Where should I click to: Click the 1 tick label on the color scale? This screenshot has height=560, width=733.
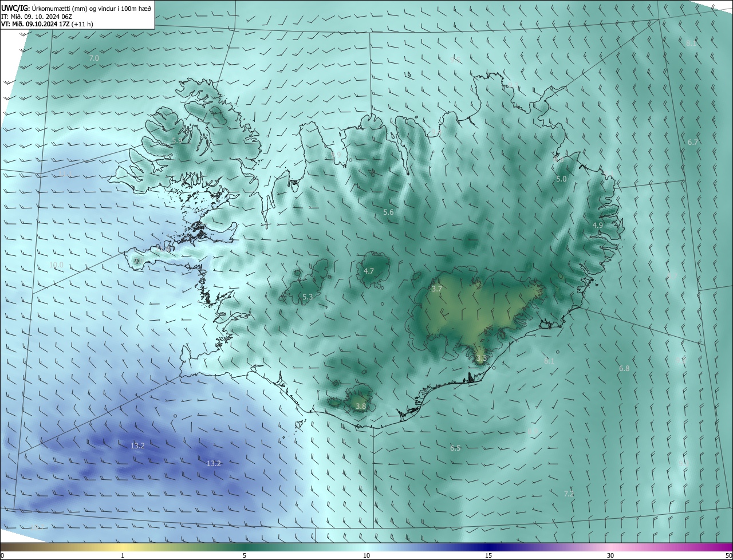123,556
